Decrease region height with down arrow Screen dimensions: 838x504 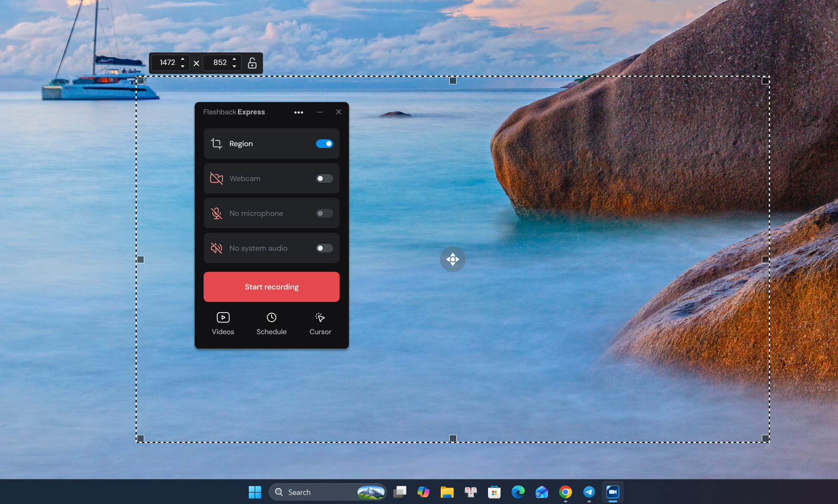pyautogui.click(x=235, y=66)
